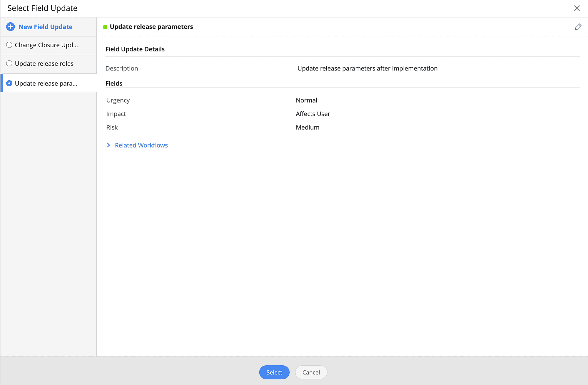
Task: Click the Update release para... radio button
Action: (x=9, y=83)
